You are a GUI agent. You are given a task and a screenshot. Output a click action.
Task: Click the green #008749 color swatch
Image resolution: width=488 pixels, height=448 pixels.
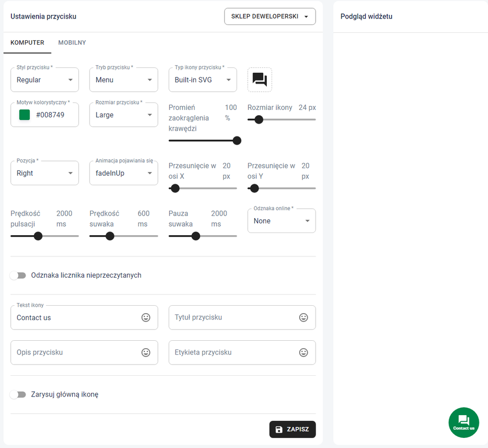pos(24,115)
